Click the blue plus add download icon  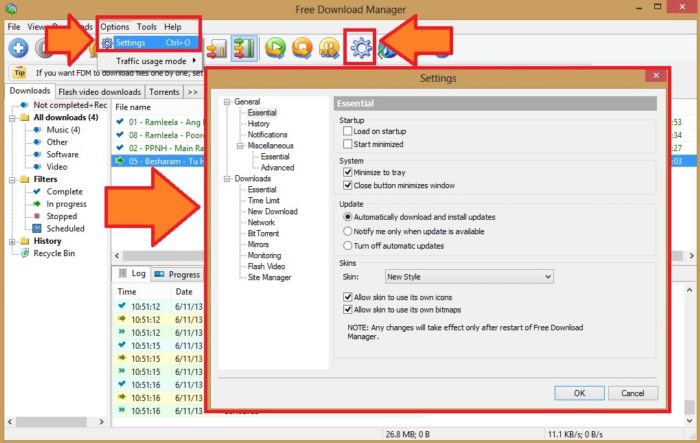(18, 48)
